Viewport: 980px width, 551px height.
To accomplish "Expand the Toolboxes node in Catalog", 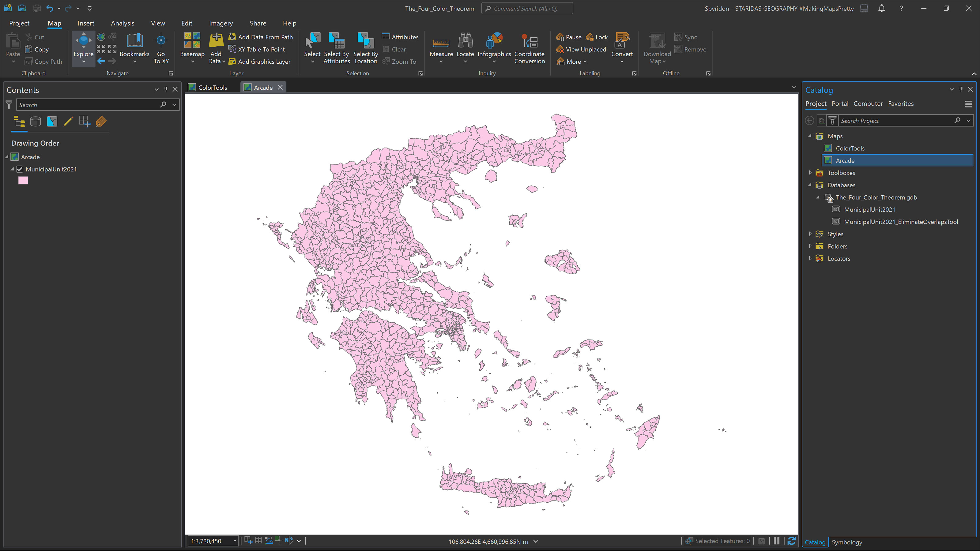I will click(x=810, y=173).
